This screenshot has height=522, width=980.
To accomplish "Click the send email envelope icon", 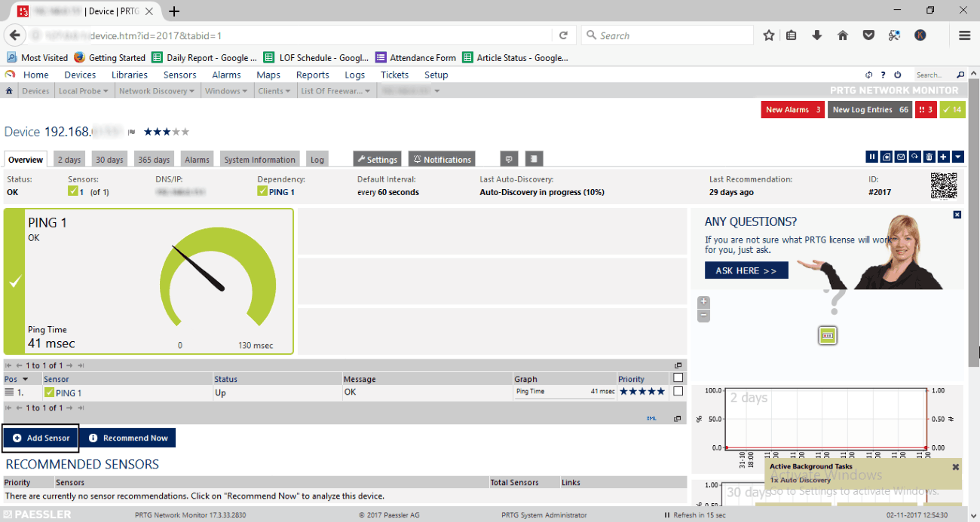I will tap(901, 157).
